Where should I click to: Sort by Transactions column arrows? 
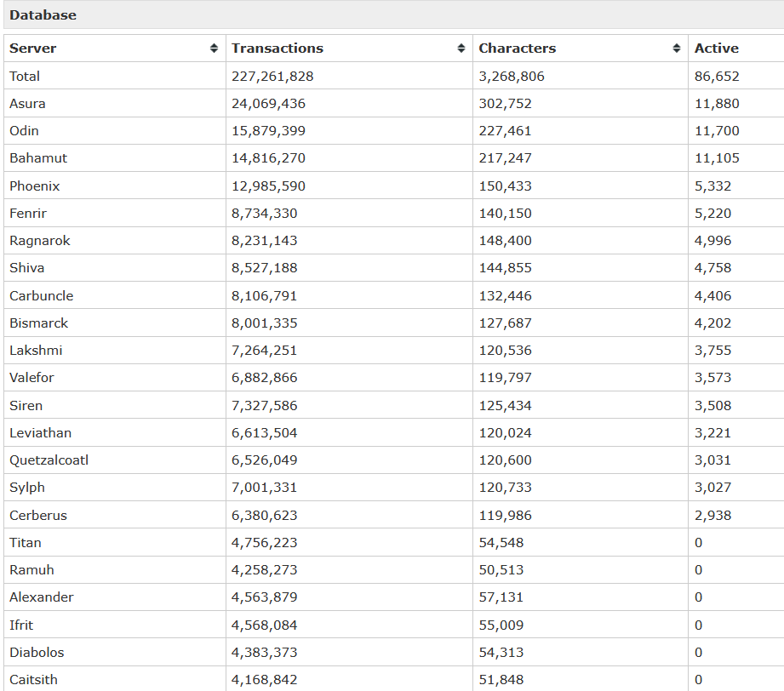(461, 48)
